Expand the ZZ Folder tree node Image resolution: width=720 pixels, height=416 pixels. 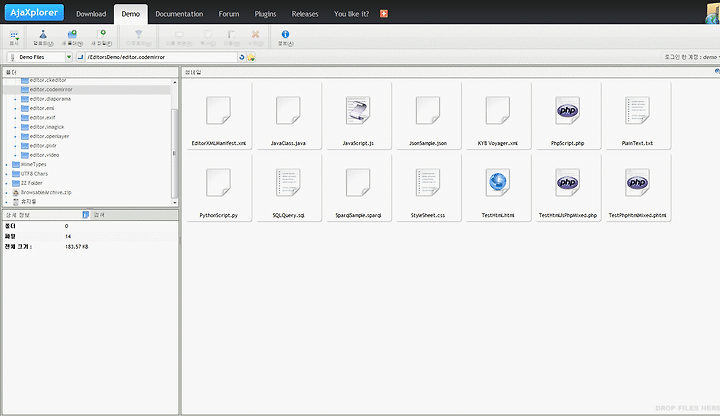tap(6, 183)
